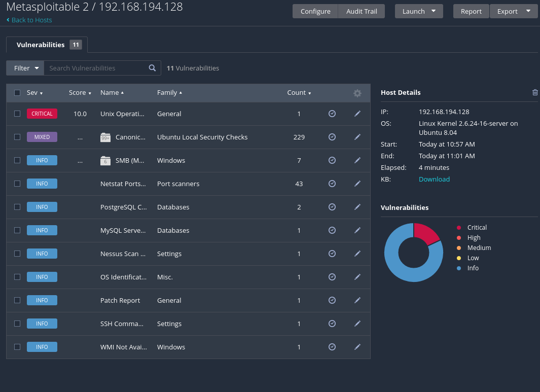Click the pencil edit icon for MySQL Server row
The image size is (540, 392).
click(x=357, y=230)
